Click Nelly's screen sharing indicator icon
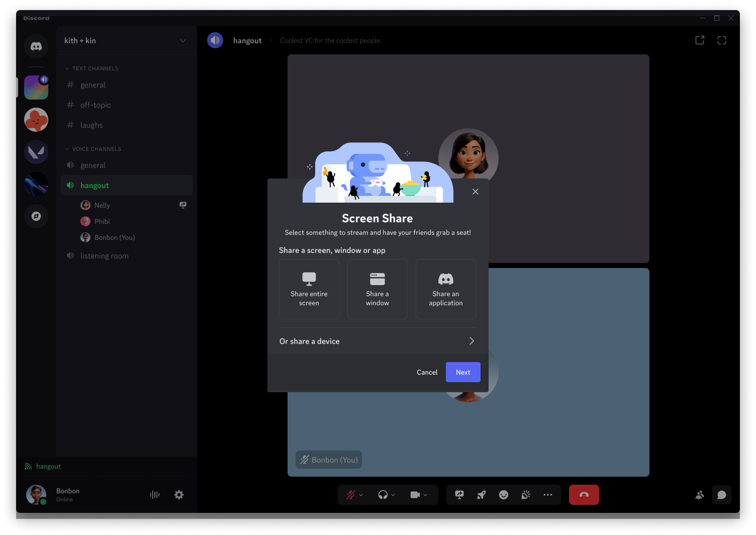This screenshot has width=756, height=535. click(x=183, y=205)
